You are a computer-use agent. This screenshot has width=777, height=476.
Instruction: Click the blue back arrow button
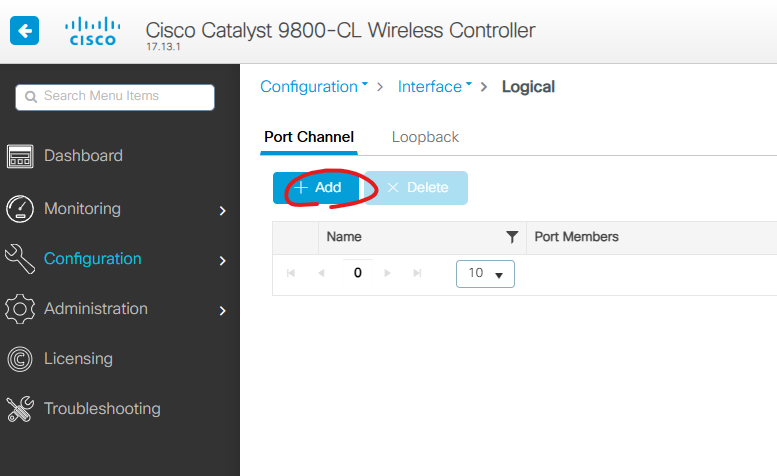pyautogui.click(x=24, y=31)
